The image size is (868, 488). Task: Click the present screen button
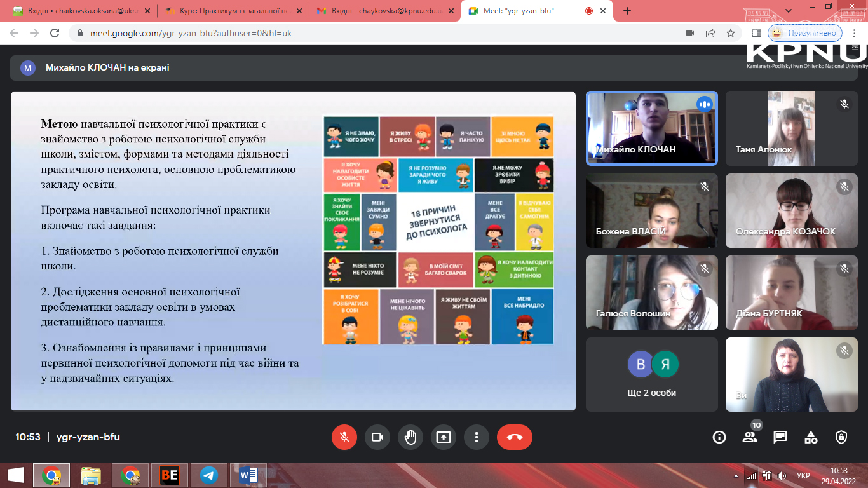444,437
